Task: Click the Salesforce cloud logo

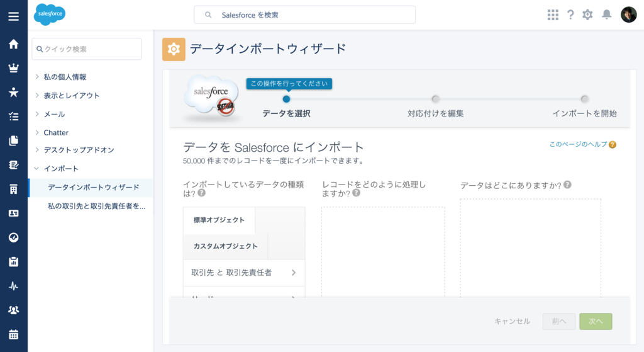Action: point(50,14)
